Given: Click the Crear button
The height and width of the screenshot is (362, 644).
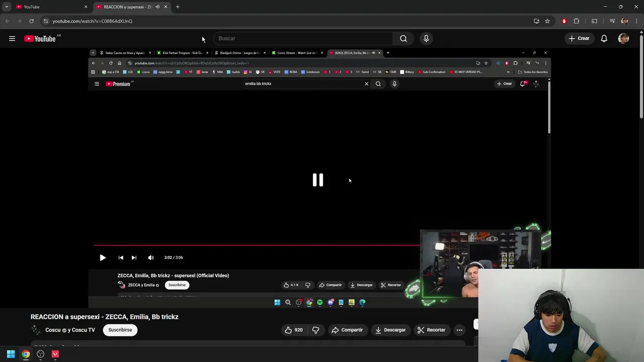Looking at the screenshot, I should [579, 39].
